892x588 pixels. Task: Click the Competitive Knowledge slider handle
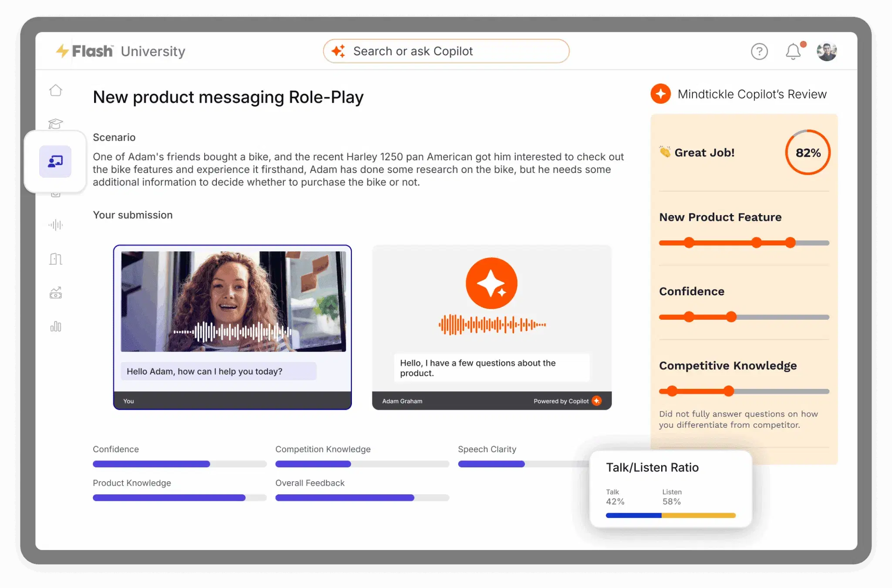click(728, 391)
